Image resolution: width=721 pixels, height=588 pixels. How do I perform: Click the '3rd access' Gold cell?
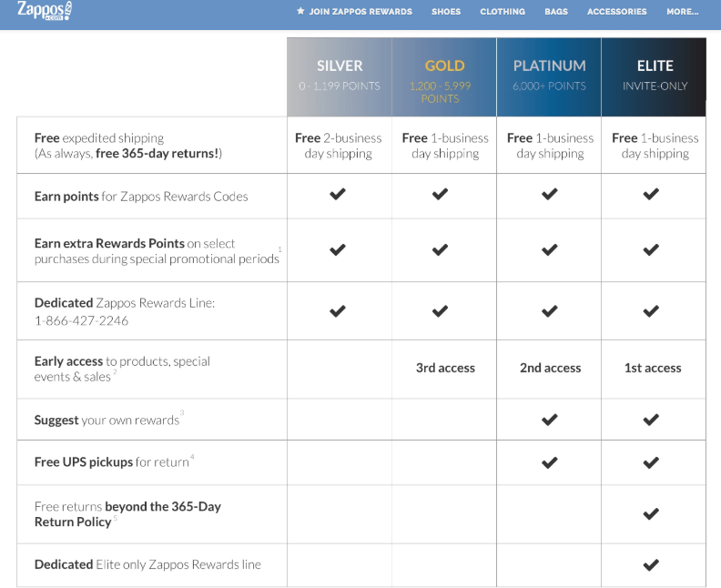tap(445, 368)
